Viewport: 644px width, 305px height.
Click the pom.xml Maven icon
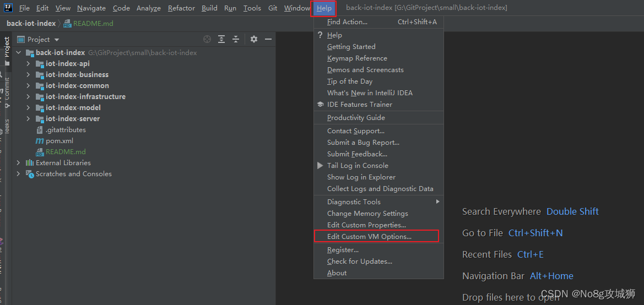tap(40, 141)
